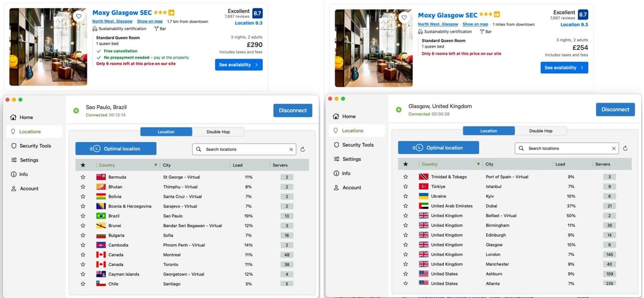Open Show on map link beside 1 miles from downtown
The image size is (644, 298).
click(475, 25)
